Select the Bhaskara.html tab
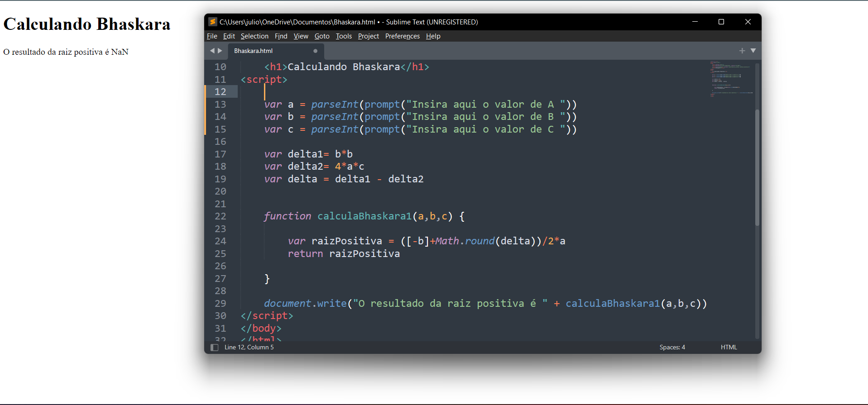The image size is (868, 405). pyautogui.click(x=275, y=51)
